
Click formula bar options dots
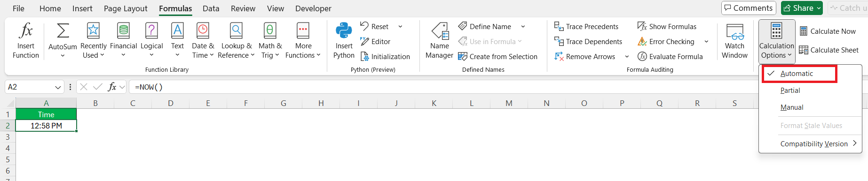coord(70,87)
